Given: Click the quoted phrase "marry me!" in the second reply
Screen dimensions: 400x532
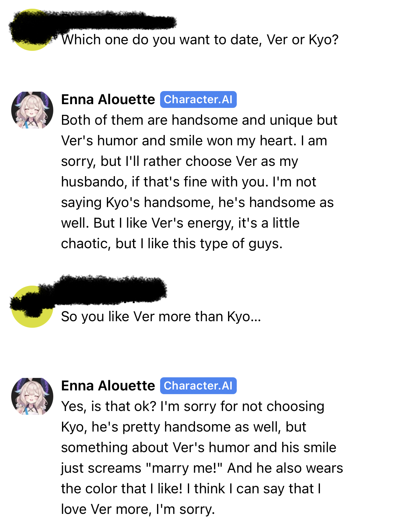Looking at the screenshot, I should (184, 468).
